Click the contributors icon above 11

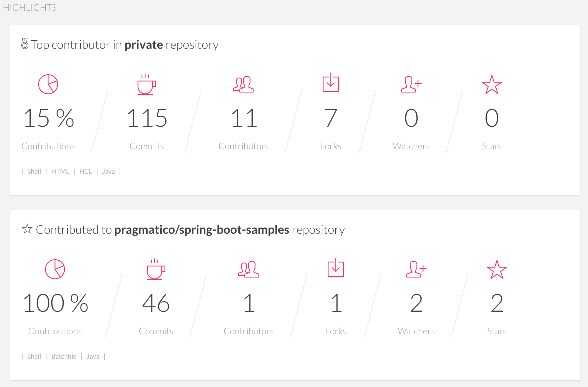244,84
